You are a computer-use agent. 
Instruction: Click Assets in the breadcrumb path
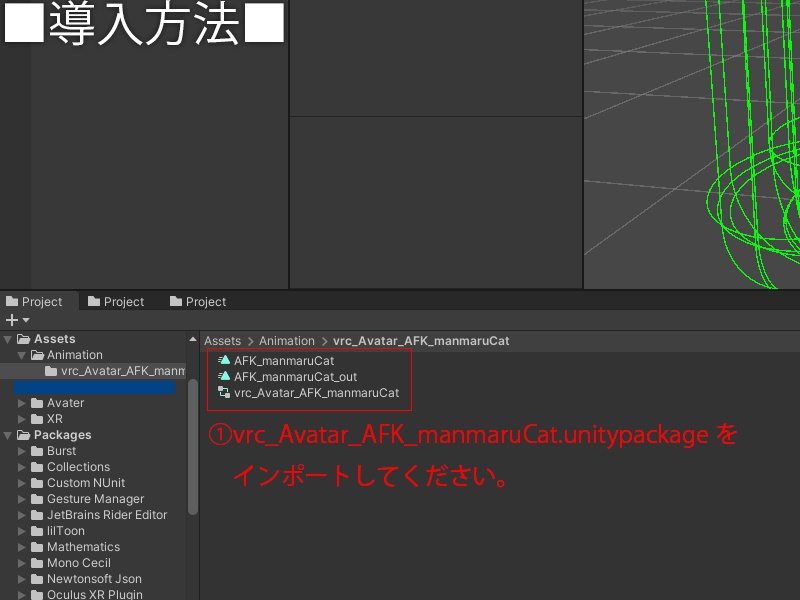pos(222,340)
